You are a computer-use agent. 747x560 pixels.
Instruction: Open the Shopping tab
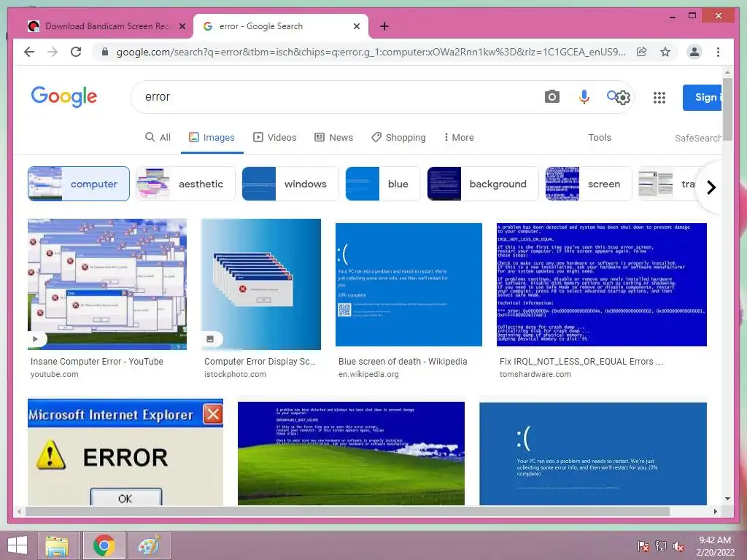pos(399,137)
